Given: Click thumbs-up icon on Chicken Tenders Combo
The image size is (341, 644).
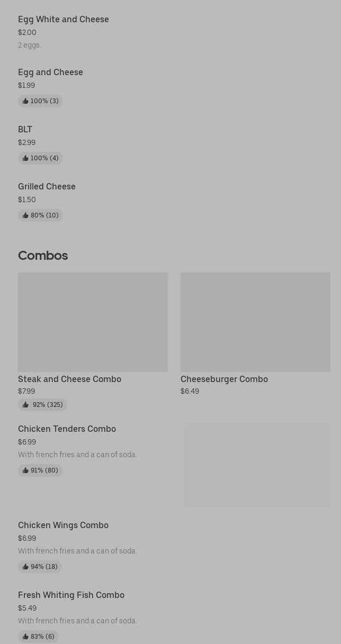Looking at the screenshot, I should pos(25,470).
